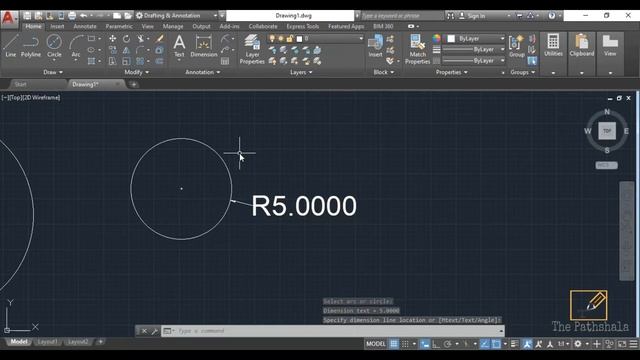Open the Clipboard panel button
Screen dimensions: 640x360
pos(582,46)
